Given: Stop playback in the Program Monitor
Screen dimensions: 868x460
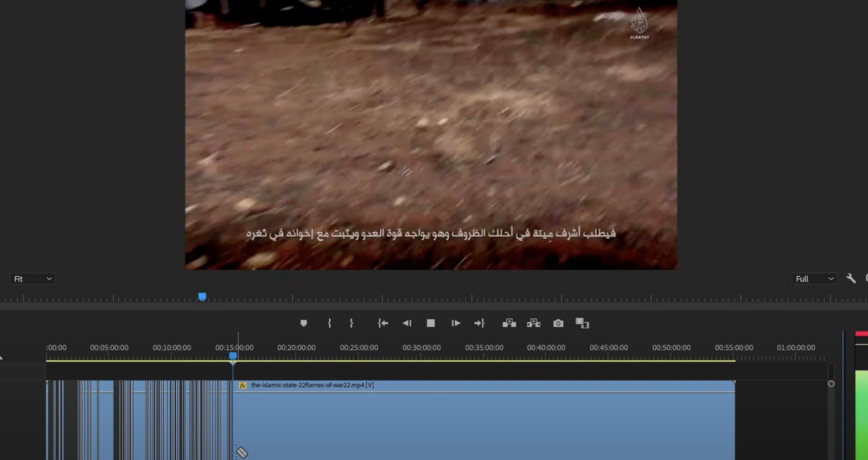Looking at the screenshot, I should [x=431, y=323].
